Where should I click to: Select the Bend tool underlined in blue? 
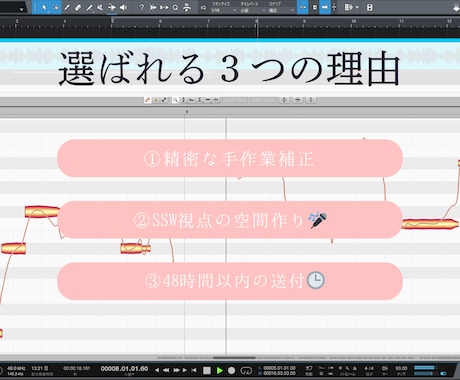pyautogui.click(x=112, y=7)
